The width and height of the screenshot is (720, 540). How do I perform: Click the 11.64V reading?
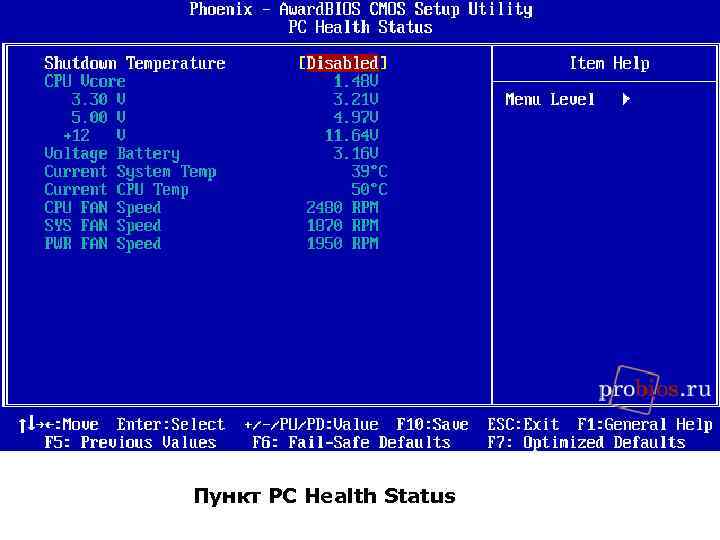click(352, 135)
